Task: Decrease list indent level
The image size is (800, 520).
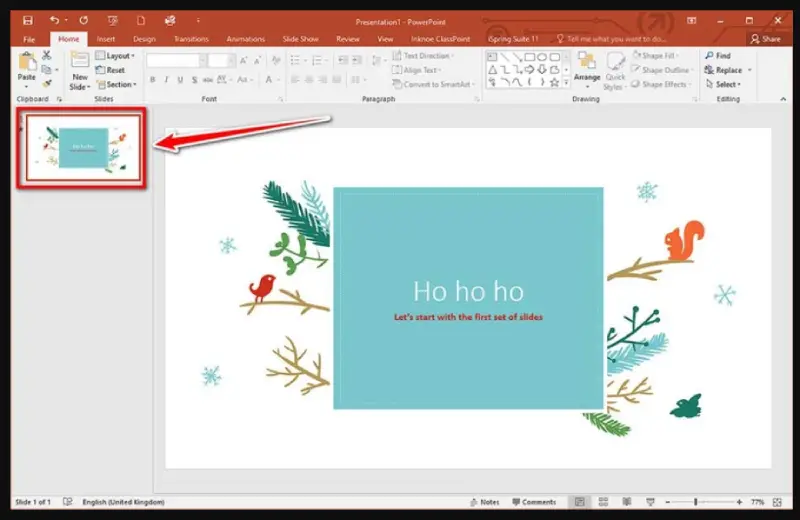Action: (x=343, y=61)
